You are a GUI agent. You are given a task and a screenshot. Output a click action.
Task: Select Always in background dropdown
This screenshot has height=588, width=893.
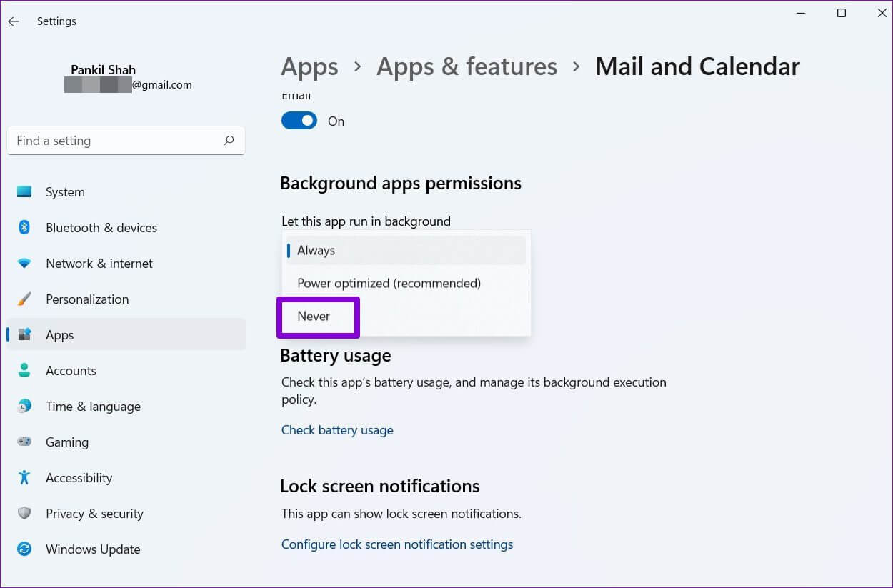406,251
